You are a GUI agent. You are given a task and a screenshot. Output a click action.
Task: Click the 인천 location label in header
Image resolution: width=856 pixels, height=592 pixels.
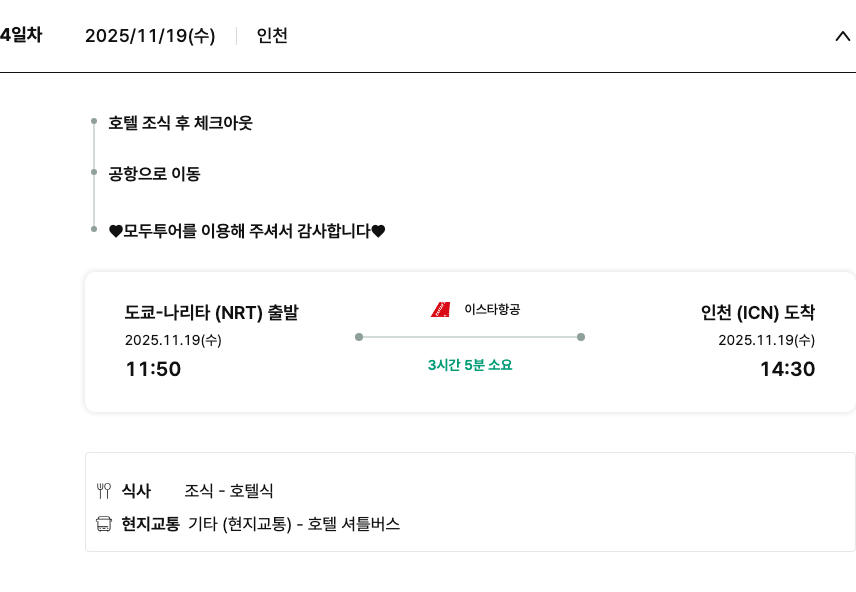[x=272, y=36]
